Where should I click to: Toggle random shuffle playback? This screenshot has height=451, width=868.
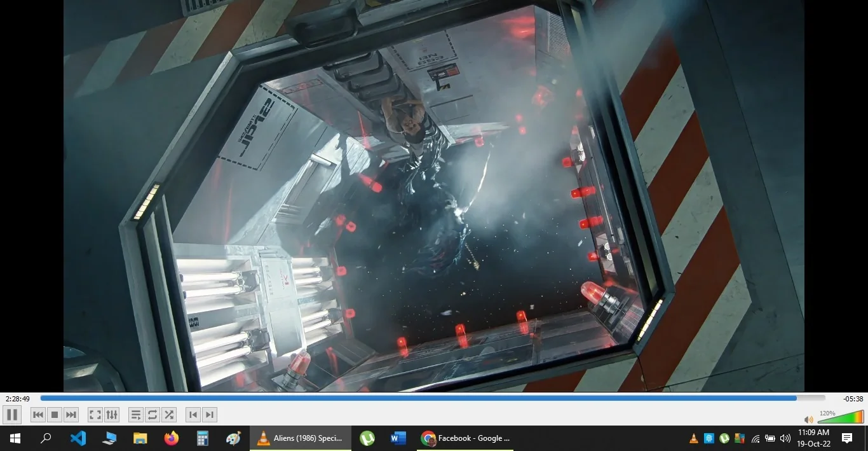coord(169,415)
